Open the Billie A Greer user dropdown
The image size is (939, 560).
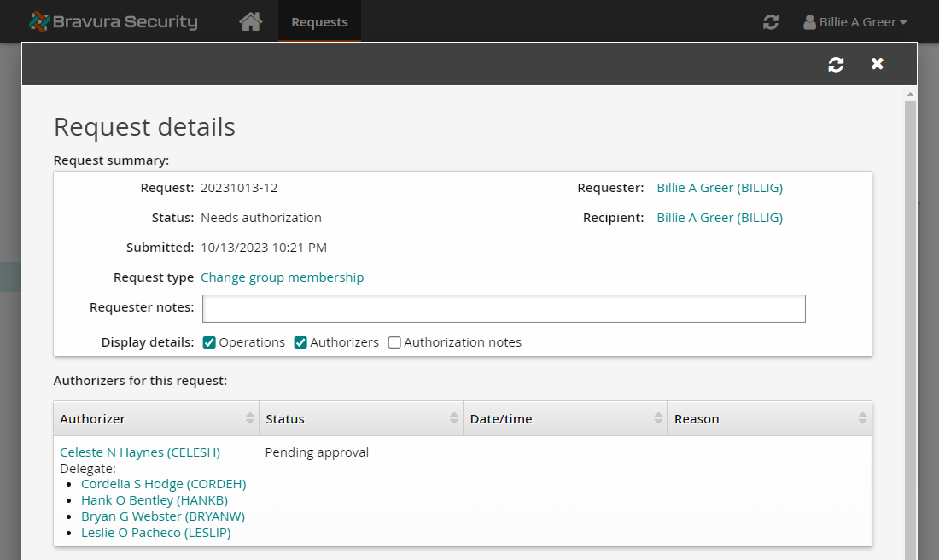854,22
